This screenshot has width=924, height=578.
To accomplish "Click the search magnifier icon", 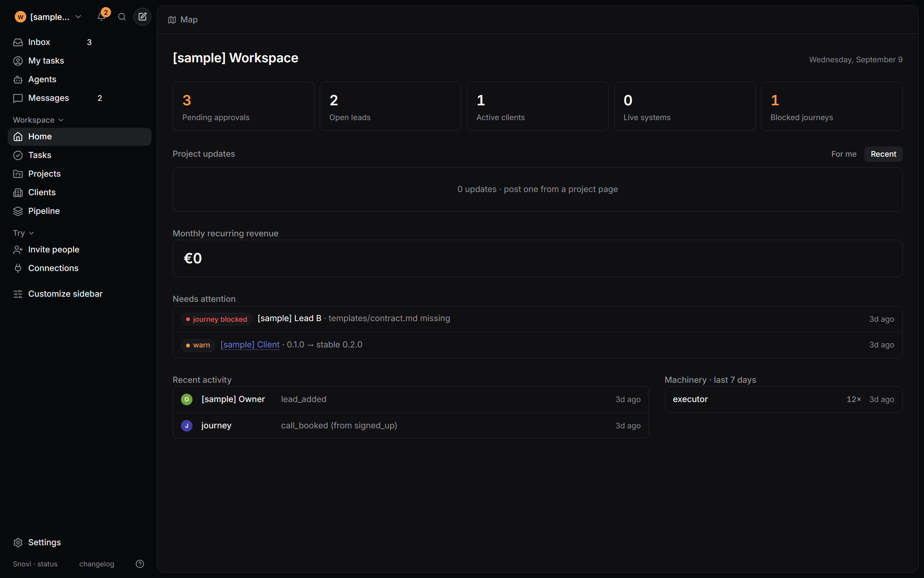I will click(x=122, y=17).
